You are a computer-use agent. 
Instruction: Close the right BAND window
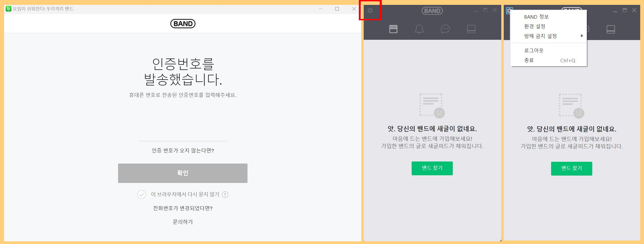click(x=634, y=10)
